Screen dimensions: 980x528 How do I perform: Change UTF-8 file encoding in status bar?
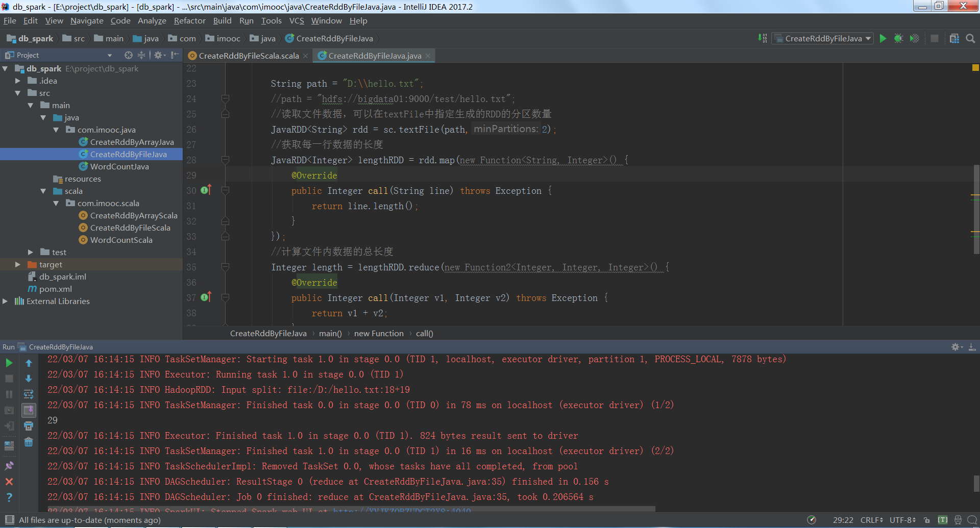pyautogui.click(x=902, y=520)
